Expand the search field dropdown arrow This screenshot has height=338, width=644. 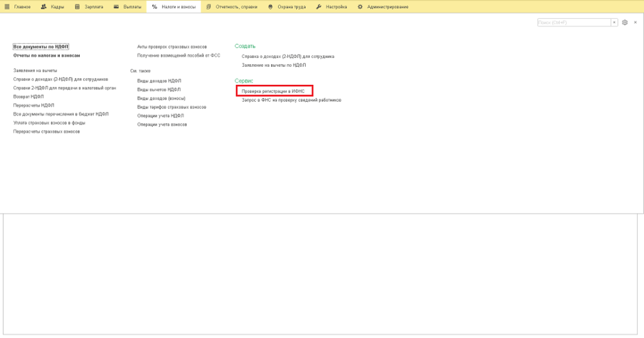(614, 23)
